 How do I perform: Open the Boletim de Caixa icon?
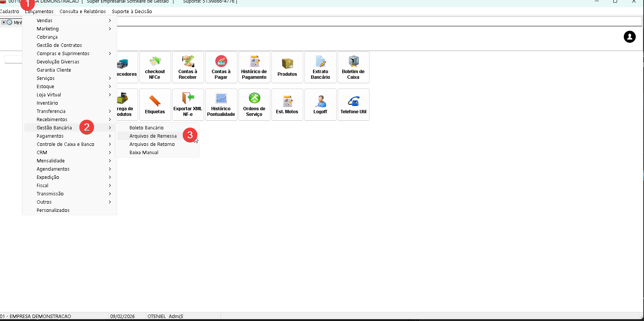[x=353, y=67]
